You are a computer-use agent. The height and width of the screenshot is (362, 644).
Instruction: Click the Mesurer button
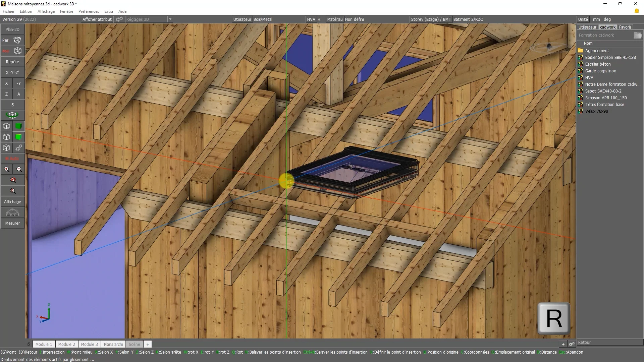coord(12,223)
